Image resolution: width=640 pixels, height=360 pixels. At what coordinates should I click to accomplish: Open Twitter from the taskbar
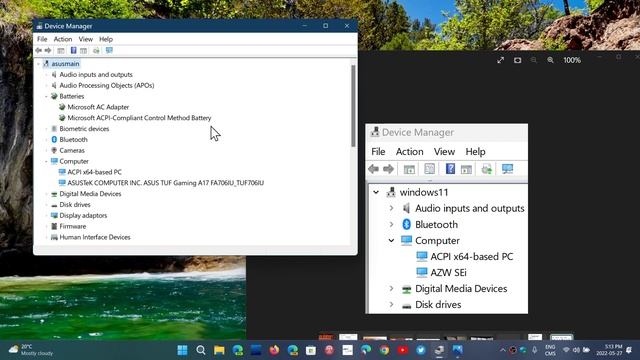click(x=421, y=350)
